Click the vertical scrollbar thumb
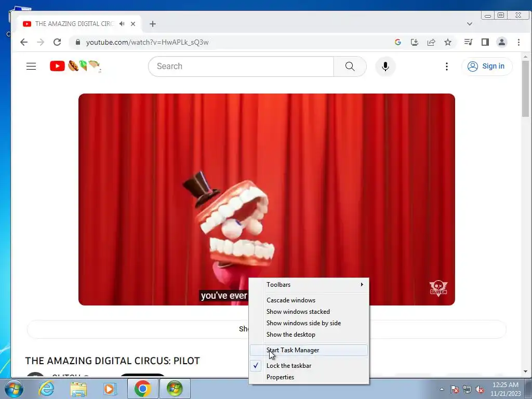The height and width of the screenshot is (399, 532). [525, 89]
